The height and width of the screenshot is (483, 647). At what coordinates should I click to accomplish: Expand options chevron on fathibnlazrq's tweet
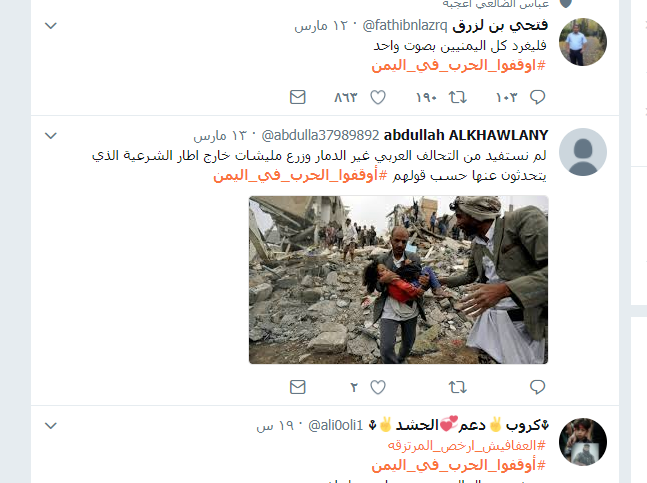point(51,26)
